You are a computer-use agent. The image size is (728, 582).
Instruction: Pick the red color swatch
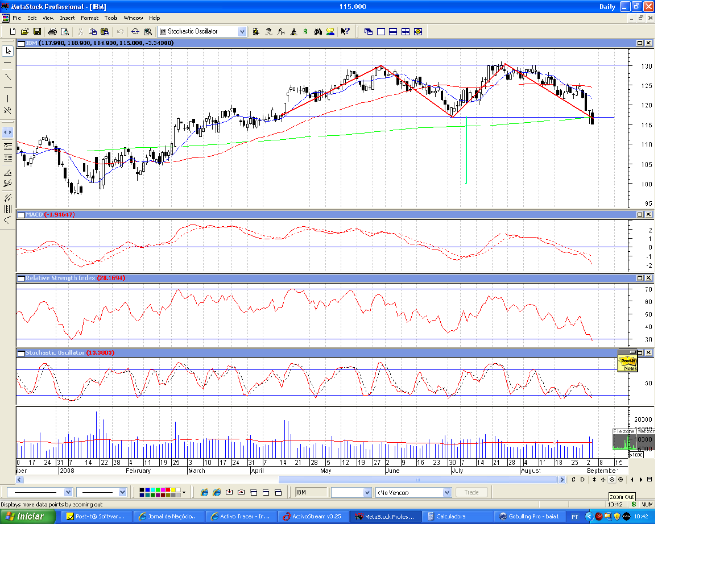(x=168, y=490)
